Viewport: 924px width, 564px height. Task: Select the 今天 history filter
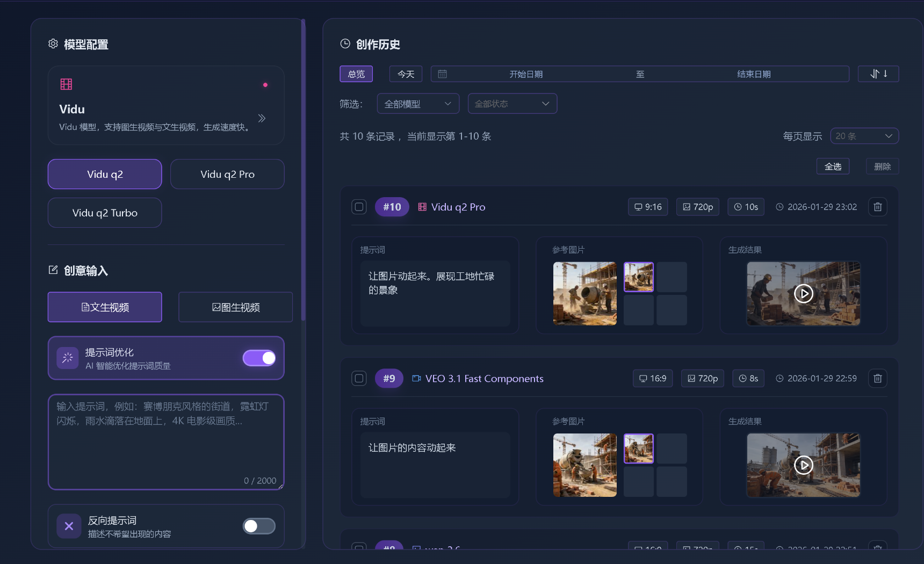(x=406, y=74)
